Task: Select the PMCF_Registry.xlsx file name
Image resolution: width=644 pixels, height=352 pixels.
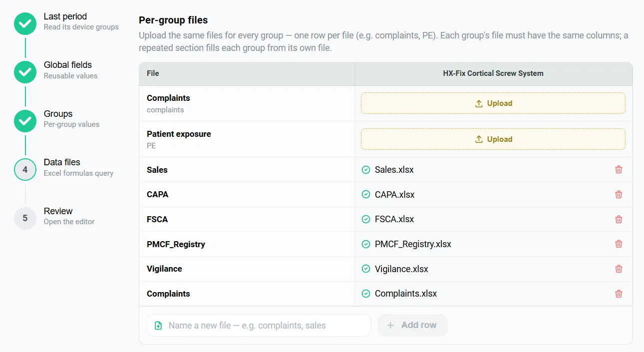Action: (x=413, y=244)
